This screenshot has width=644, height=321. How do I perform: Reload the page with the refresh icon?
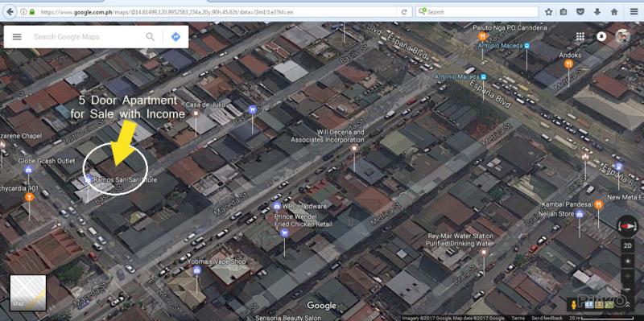coord(404,12)
